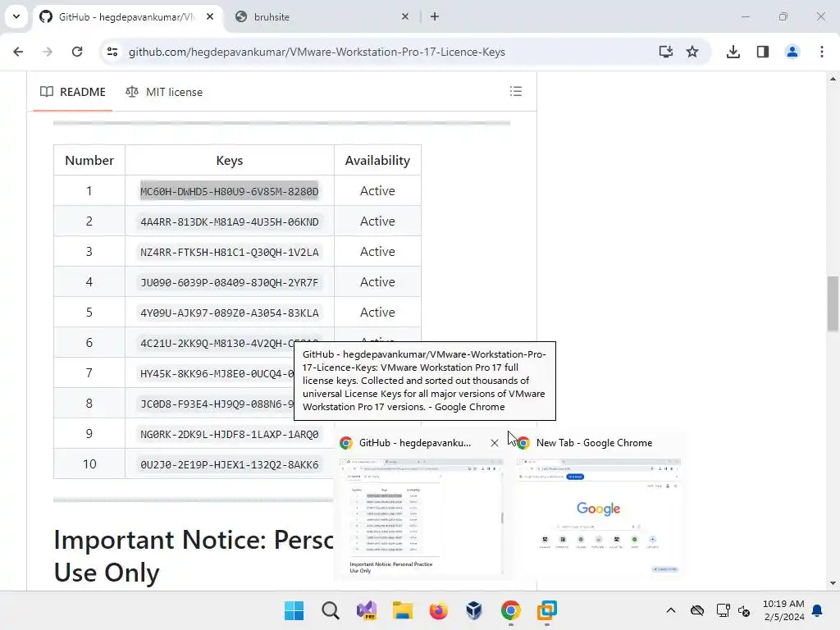The width and height of the screenshot is (840, 630).
Task: Open Chrome three-dot menu
Action: tap(822, 52)
